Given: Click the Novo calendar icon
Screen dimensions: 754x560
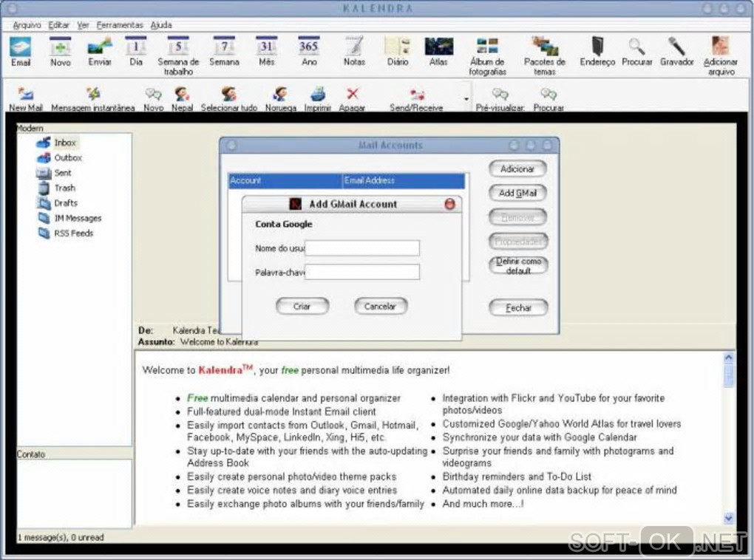Looking at the screenshot, I should coord(60,52).
